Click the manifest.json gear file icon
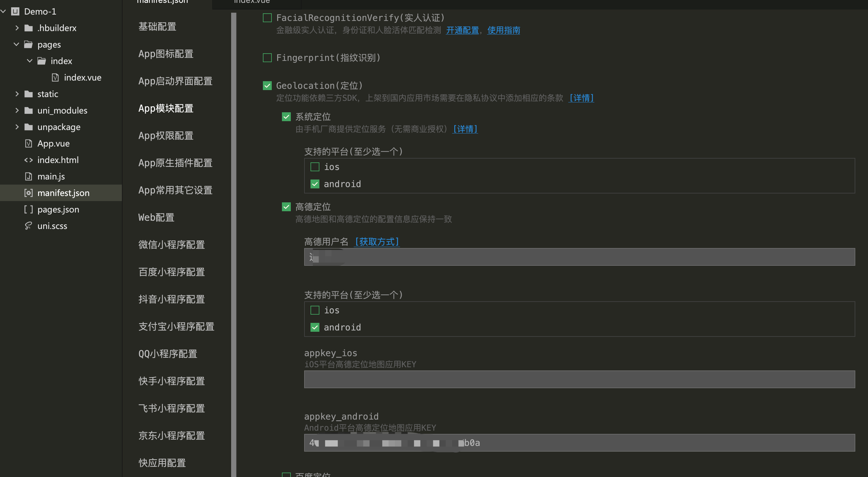 [29, 193]
